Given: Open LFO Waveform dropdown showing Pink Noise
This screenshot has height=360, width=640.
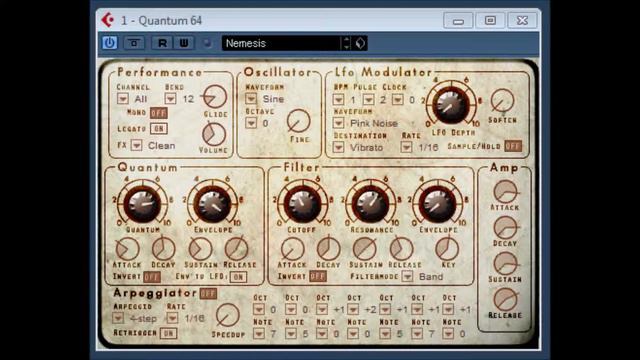Looking at the screenshot, I should click(338, 123).
